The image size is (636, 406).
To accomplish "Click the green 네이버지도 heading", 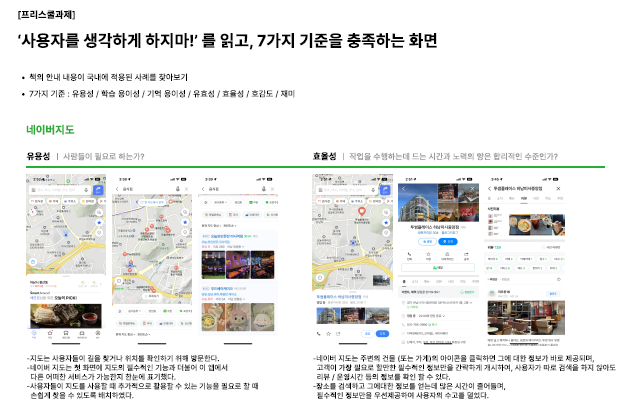I will 50,130.
